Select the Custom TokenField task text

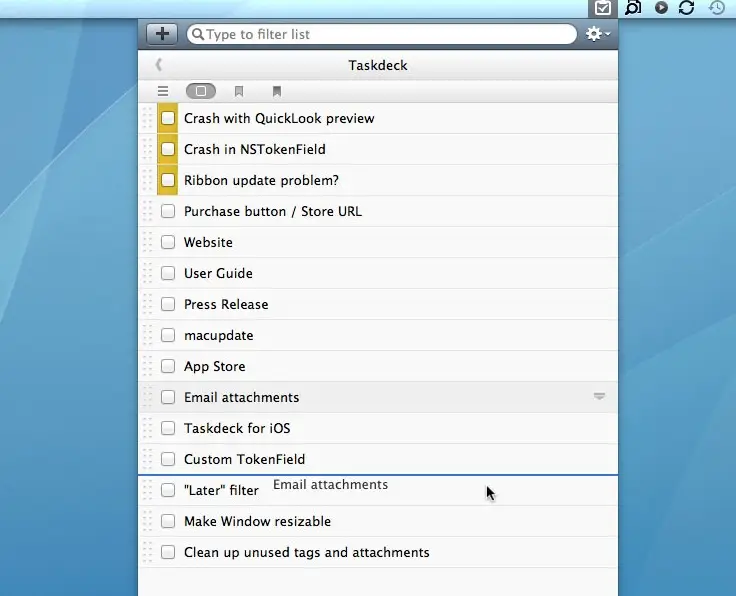pyautogui.click(x=244, y=459)
